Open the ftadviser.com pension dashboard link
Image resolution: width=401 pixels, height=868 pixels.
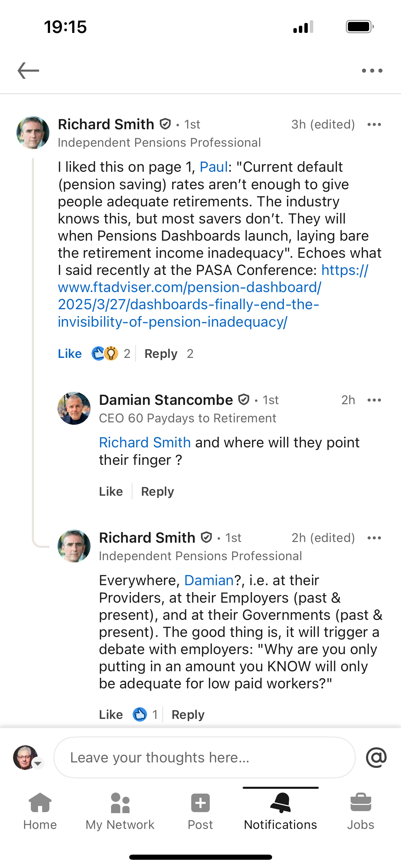(189, 296)
